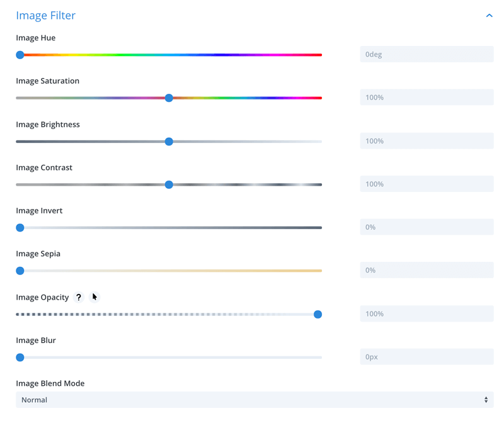Collapse the Image Filter section chevron
This screenshot has height=423, width=504.
point(490,15)
